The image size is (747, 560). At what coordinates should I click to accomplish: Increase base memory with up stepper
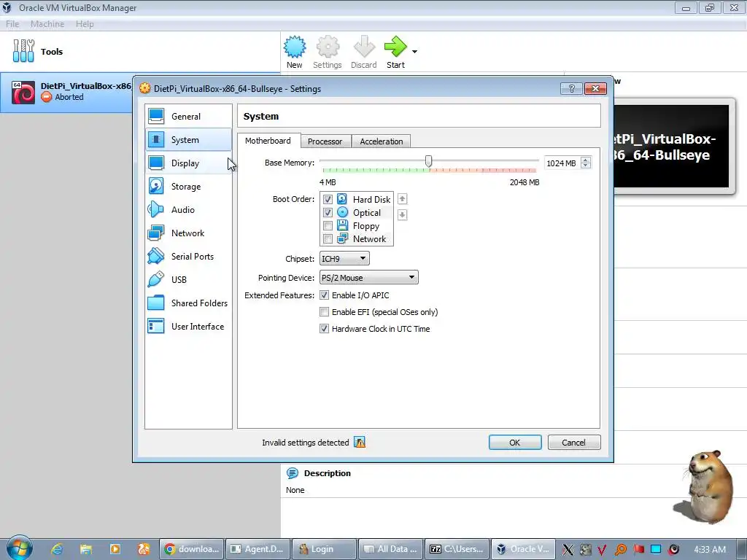pyautogui.click(x=586, y=160)
